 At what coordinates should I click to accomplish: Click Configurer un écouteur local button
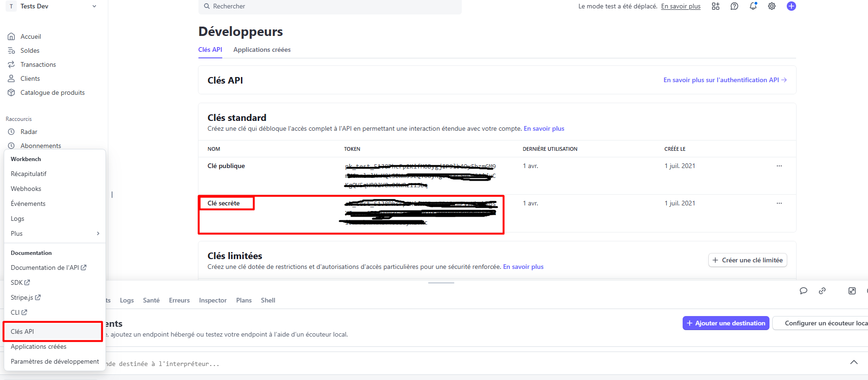point(820,323)
